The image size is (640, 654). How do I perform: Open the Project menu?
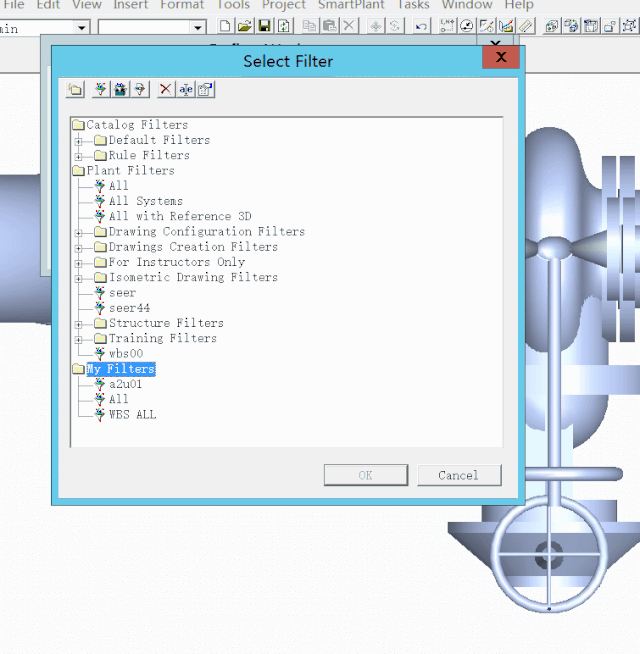pyautogui.click(x=284, y=5)
